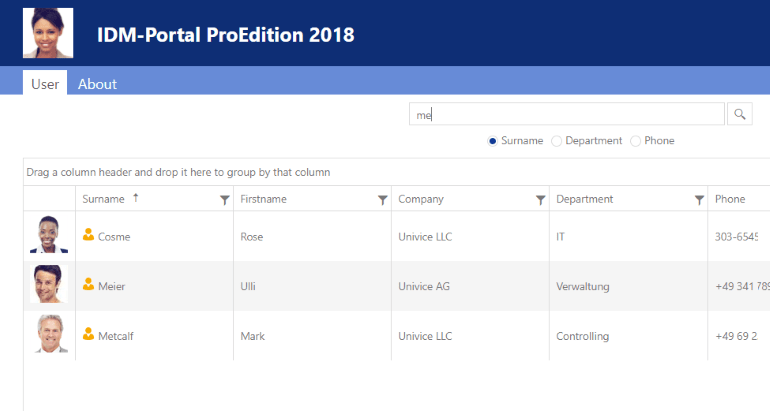Click the ascending sort arrow on Surname
This screenshot has width=770, height=411.
136,198
